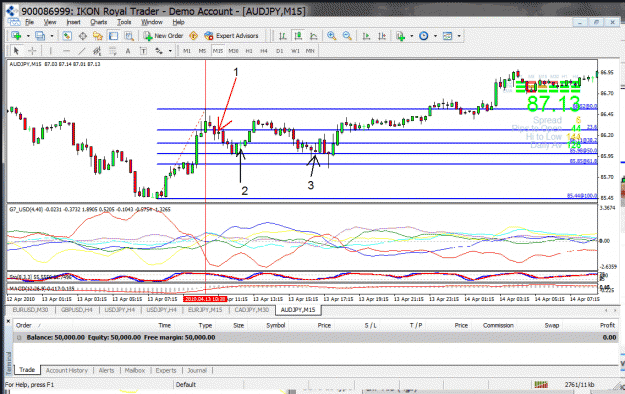Screen dimensions: 625x394
Task: Click the New Order button
Action: 163,36
